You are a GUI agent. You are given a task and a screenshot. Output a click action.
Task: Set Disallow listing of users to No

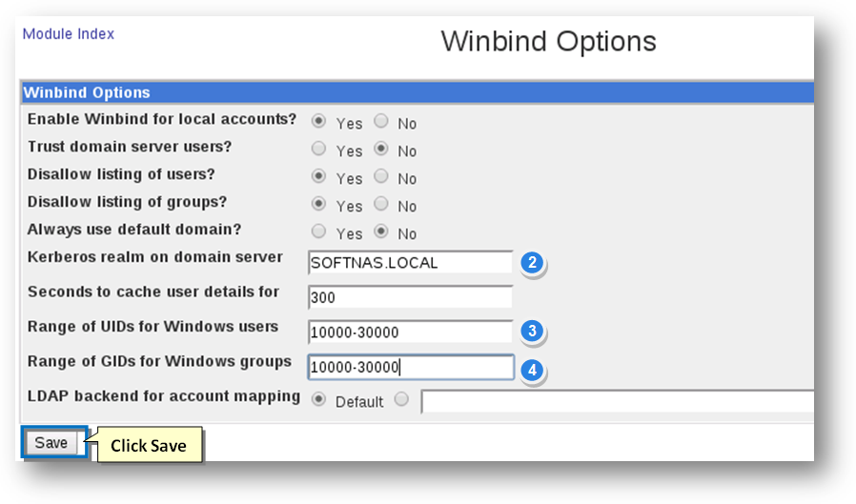pyautogui.click(x=381, y=177)
